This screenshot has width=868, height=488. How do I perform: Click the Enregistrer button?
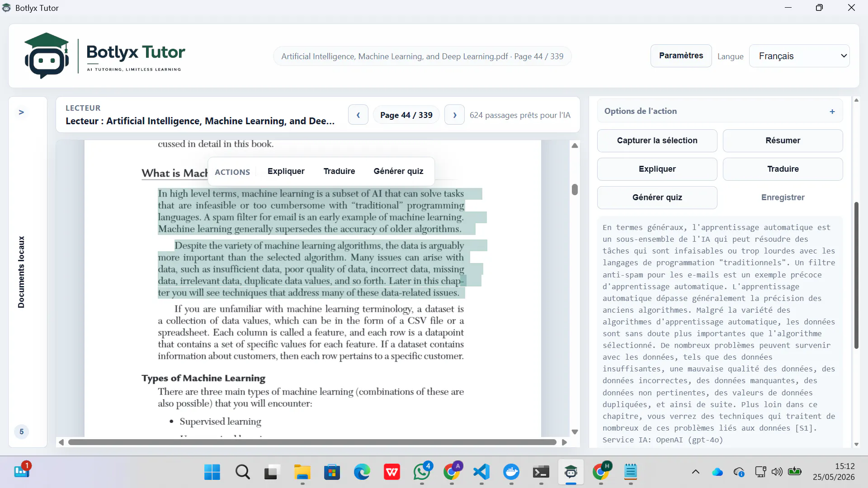[x=783, y=197]
